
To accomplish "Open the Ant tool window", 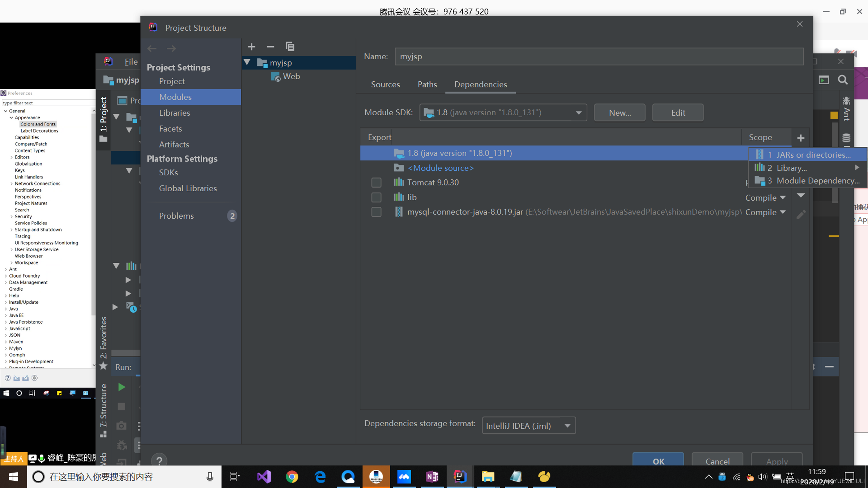I will pyautogui.click(x=846, y=109).
